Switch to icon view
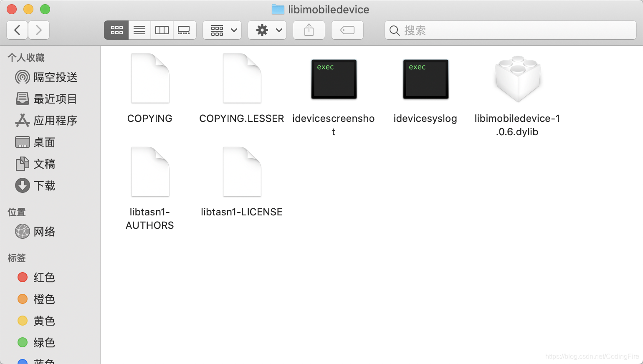Image resolution: width=643 pixels, height=364 pixels. click(116, 30)
